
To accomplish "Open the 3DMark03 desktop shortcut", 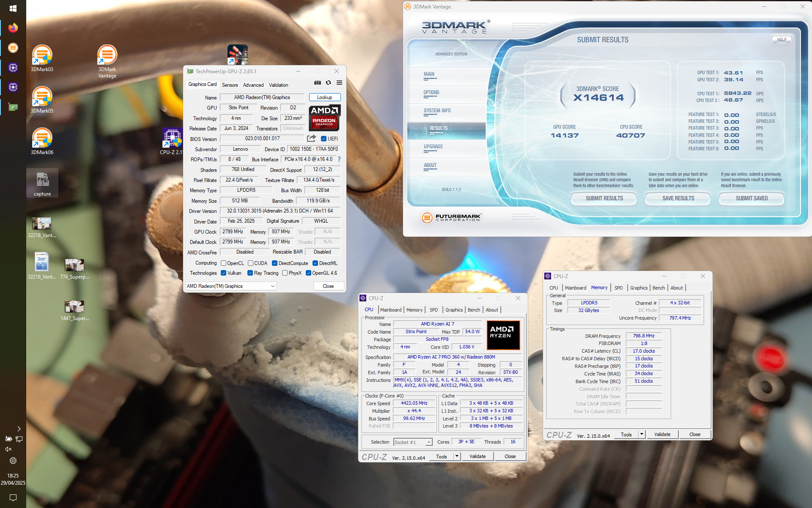I will (42, 58).
